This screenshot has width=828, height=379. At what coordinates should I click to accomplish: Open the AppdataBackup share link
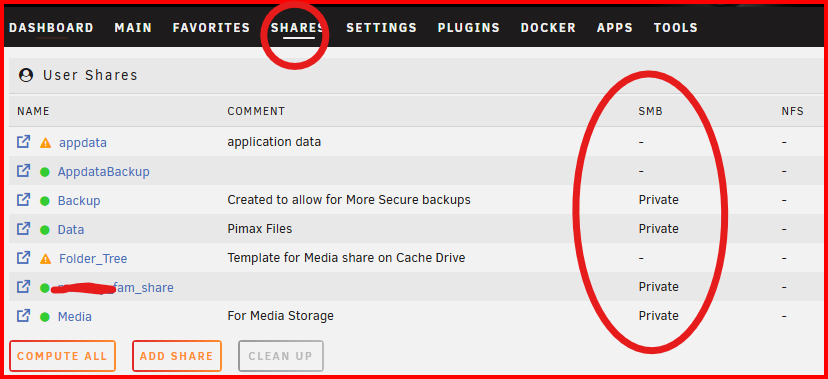104,172
